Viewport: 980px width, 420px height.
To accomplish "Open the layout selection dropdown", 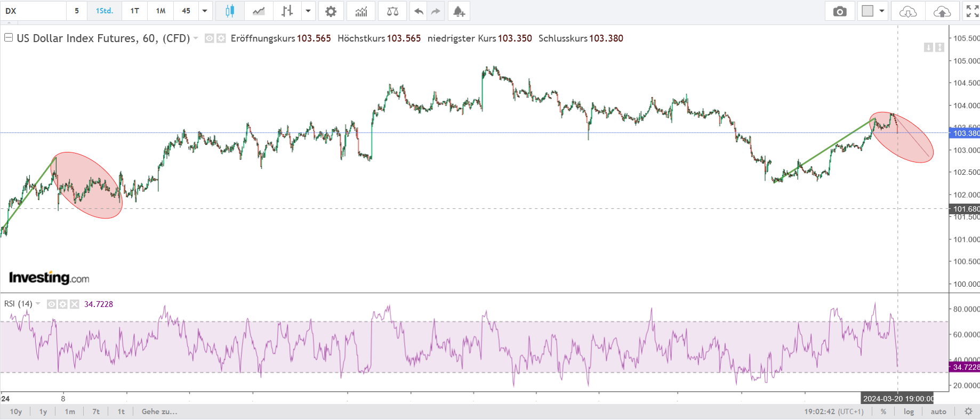I will pyautogui.click(x=882, y=11).
